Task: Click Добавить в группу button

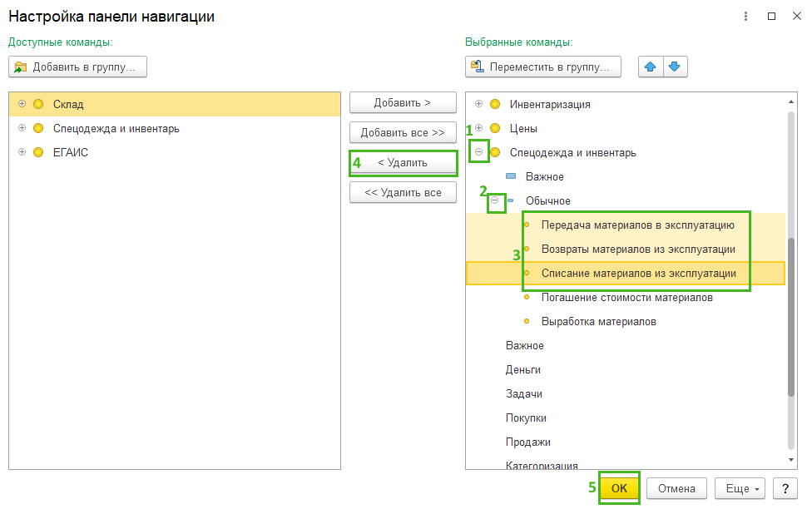Action: pyautogui.click(x=77, y=67)
